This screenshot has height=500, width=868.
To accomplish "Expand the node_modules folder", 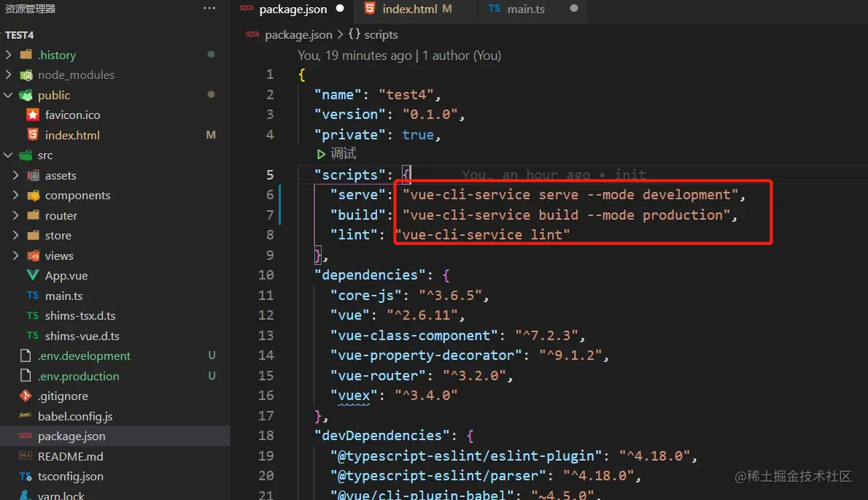I will 8,74.
